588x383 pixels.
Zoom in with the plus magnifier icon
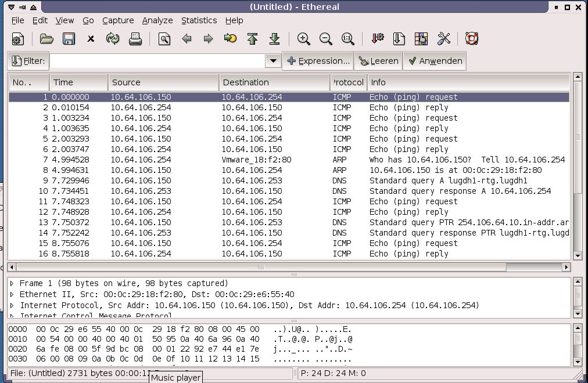[x=303, y=38]
